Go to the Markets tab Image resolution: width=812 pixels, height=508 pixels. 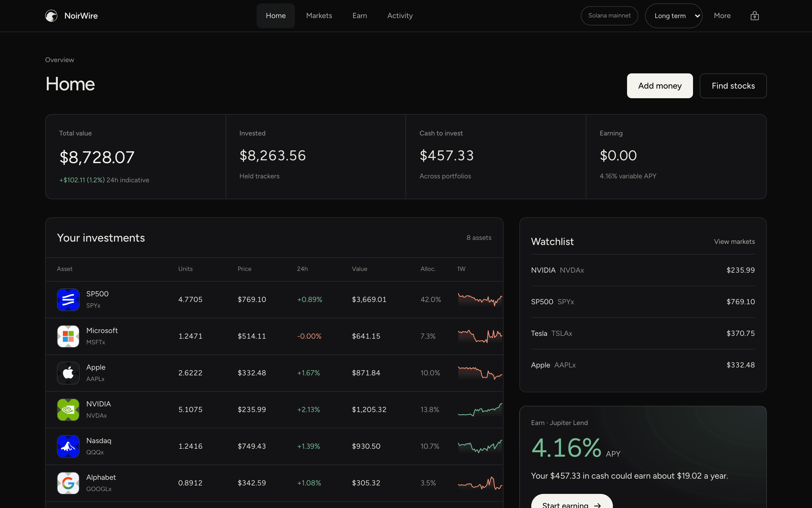pyautogui.click(x=319, y=16)
